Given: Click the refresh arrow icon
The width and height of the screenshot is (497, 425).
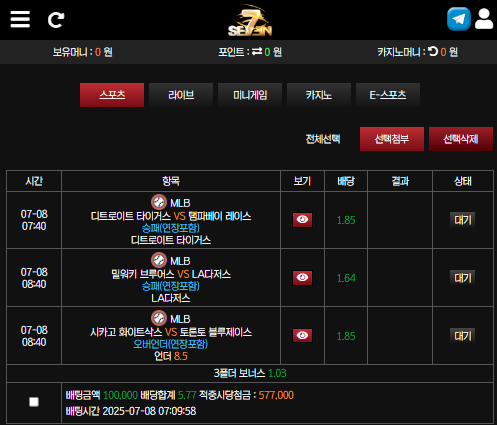Looking at the screenshot, I should pos(56,20).
